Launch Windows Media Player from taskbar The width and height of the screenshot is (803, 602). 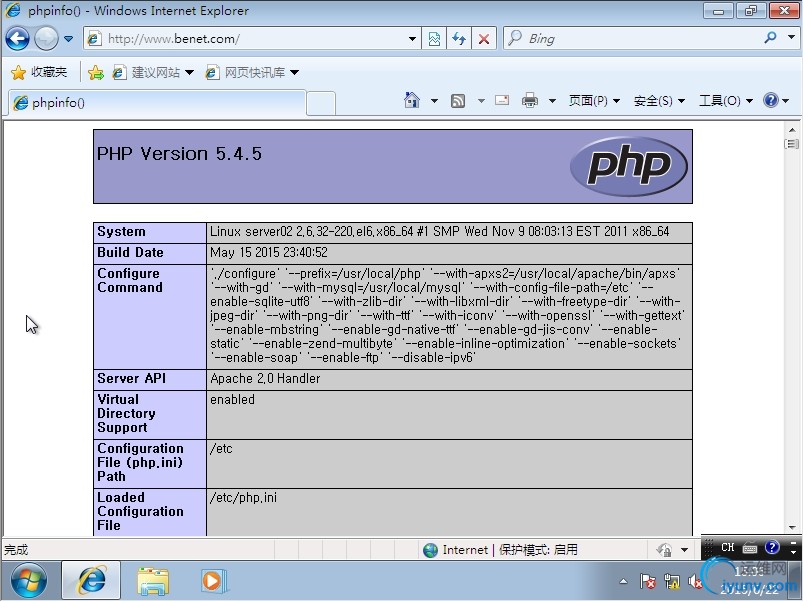click(213, 581)
